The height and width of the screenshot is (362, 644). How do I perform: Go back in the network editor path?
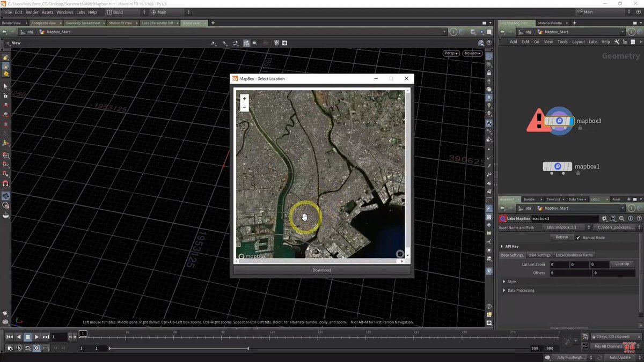pos(502,32)
